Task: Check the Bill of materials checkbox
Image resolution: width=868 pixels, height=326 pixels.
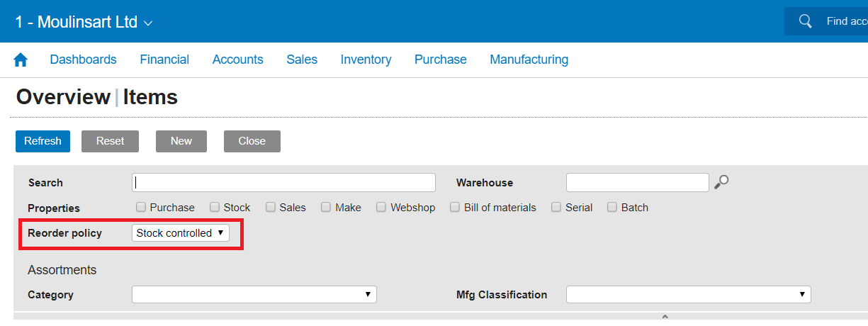Action: coord(455,208)
